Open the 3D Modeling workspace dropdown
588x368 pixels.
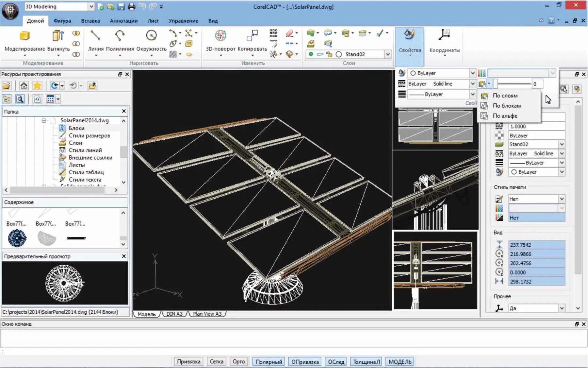(x=91, y=7)
